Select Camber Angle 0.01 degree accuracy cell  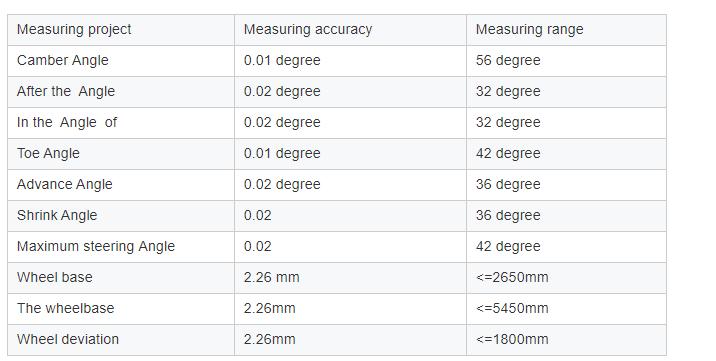pos(350,61)
